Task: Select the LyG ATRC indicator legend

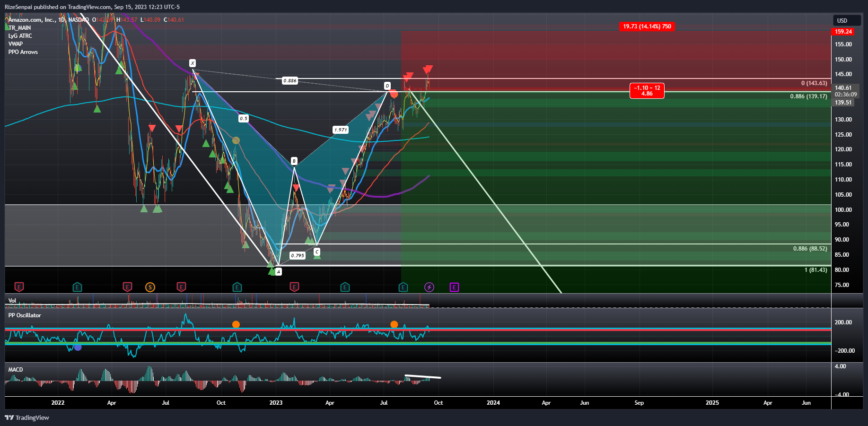Action: click(x=20, y=36)
